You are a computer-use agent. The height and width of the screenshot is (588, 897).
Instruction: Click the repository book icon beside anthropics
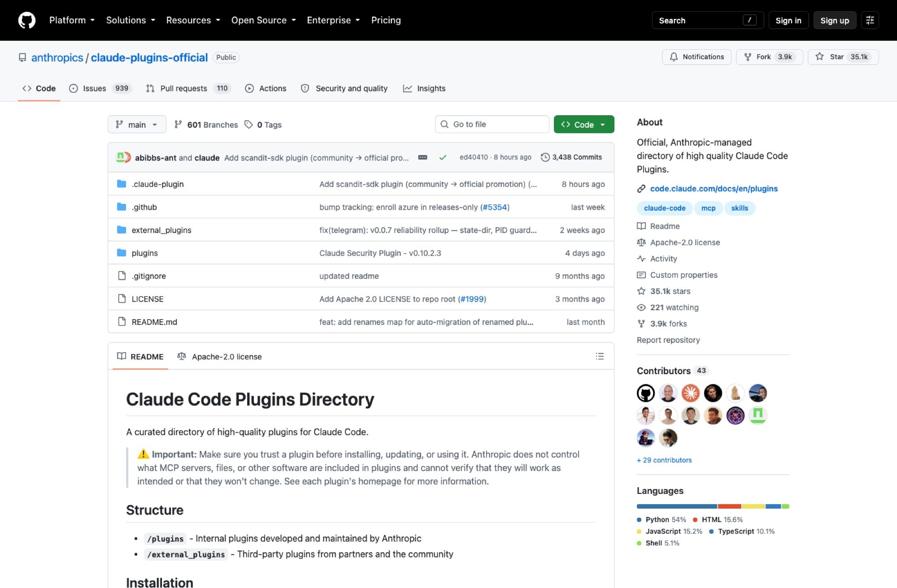coord(22,57)
